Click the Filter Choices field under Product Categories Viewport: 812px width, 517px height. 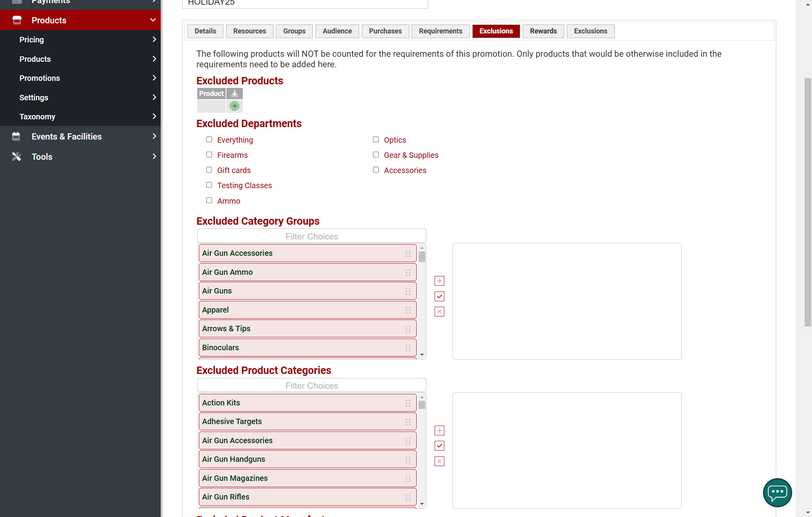coord(312,386)
